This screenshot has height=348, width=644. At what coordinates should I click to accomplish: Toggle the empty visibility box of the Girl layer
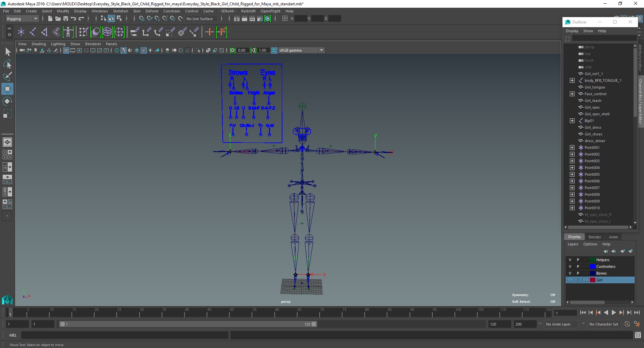[570, 280]
